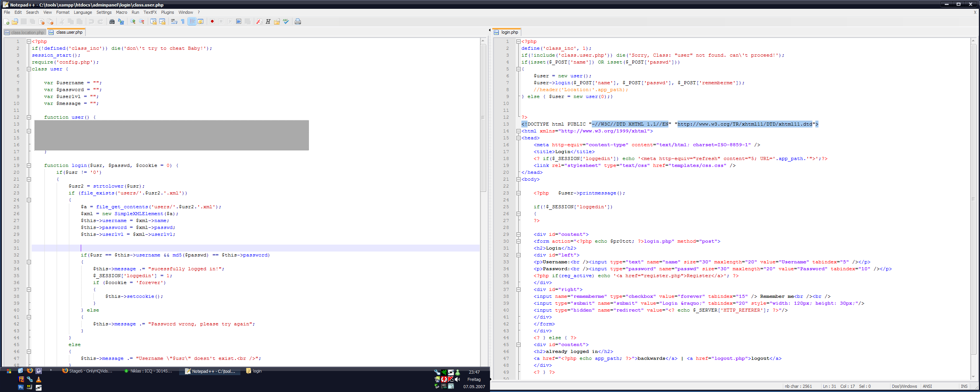Click the left editor vertical scrollbar thumb
The image size is (980, 392).
click(483, 118)
